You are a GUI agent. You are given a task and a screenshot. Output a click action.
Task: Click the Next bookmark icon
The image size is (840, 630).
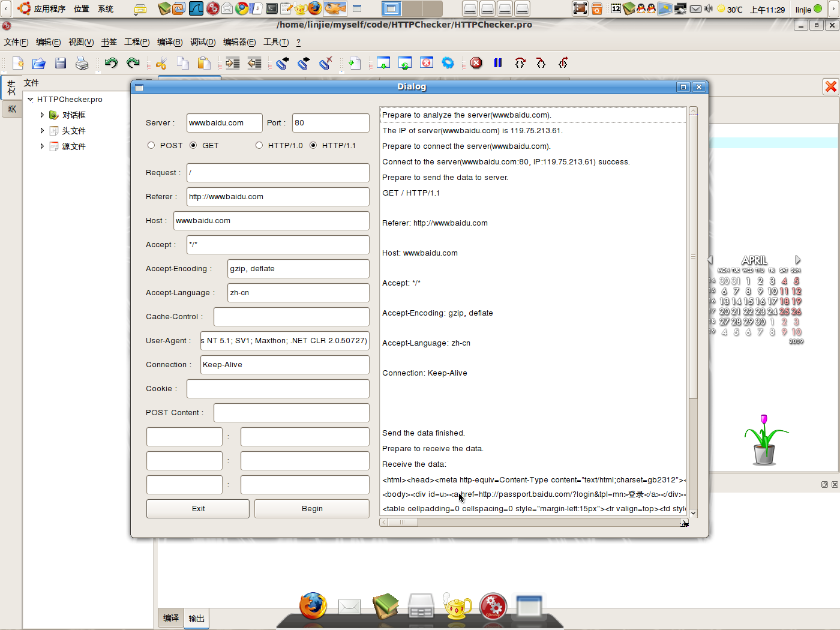pos(304,63)
